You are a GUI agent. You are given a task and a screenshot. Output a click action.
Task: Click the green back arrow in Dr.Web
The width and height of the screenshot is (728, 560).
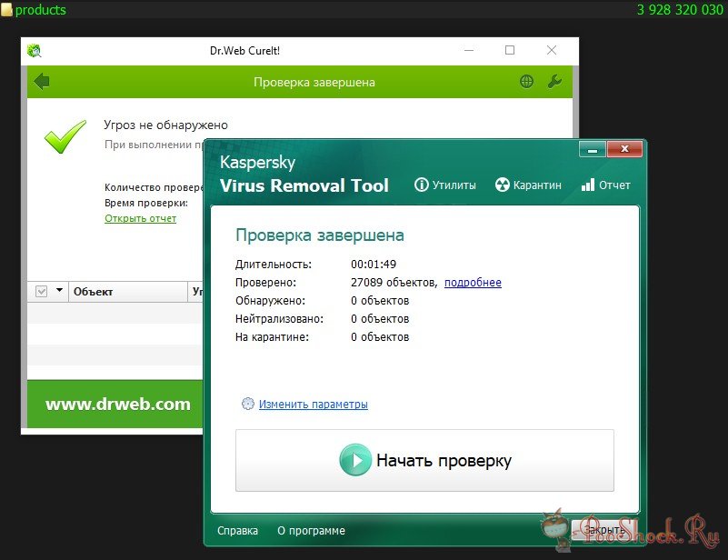click(41, 82)
